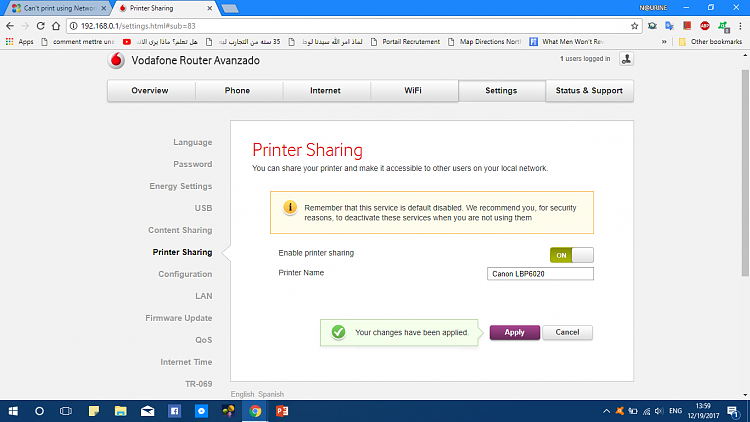Expand the hidden bookmarks chevron
Viewport: 750px width, 422px height.
coord(664,42)
